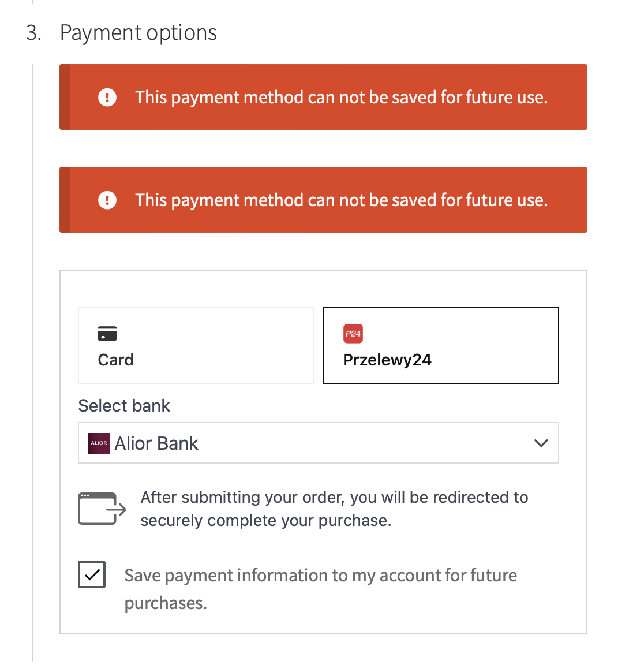Click the card icon in the Card payment tile
The height and width of the screenshot is (672, 629).
coord(108,333)
